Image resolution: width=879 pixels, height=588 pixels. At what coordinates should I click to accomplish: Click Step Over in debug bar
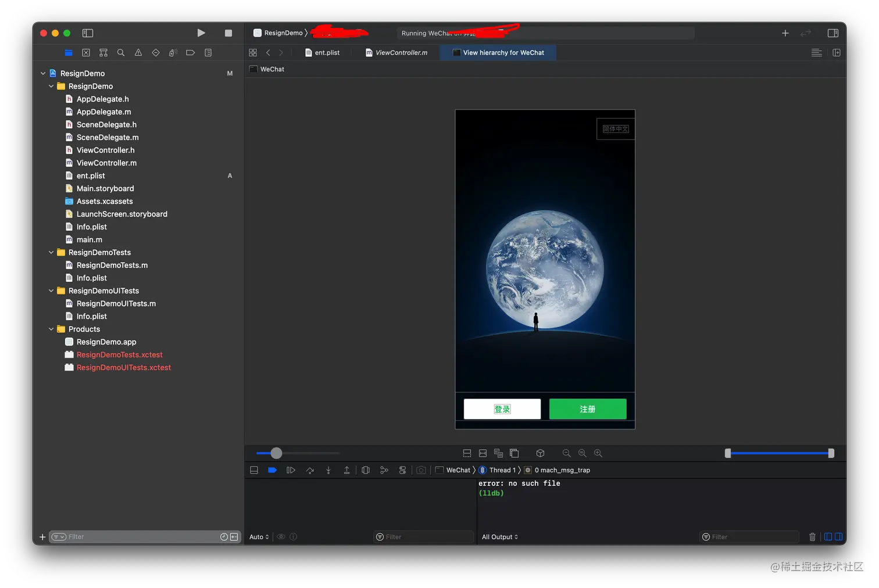tap(310, 470)
